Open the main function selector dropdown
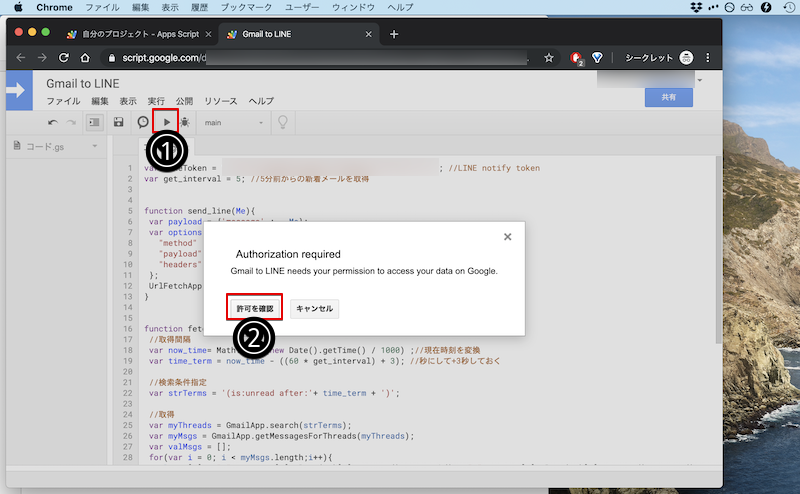The width and height of the screenshot is (800, 494). [x=233, y=122]
